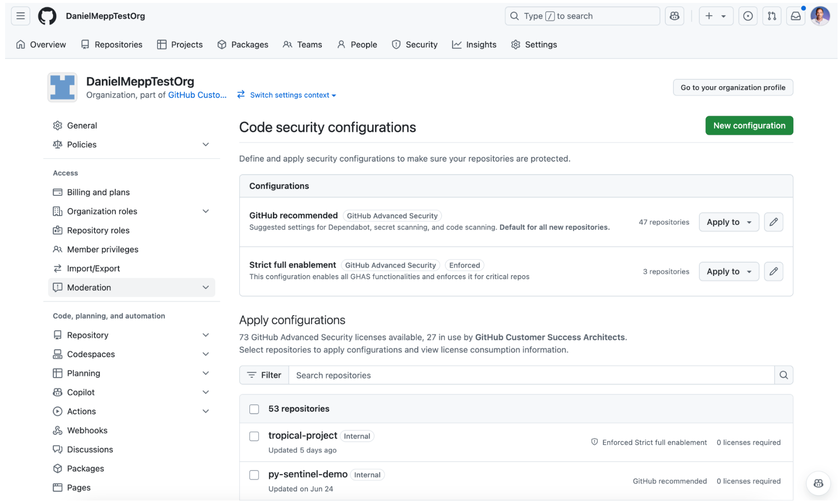
Task: Open the create-new dropdown caret in header
Action: (724, 16)
